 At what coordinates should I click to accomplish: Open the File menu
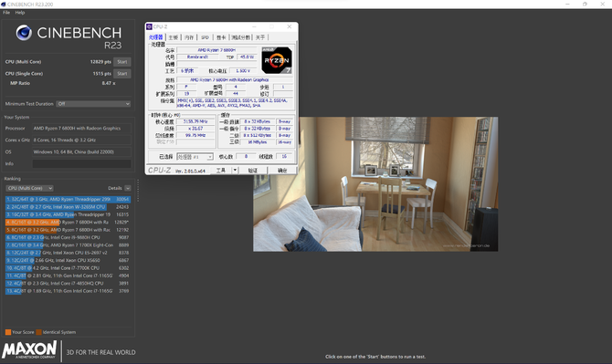pyautogui.click(x=6, y=13)
